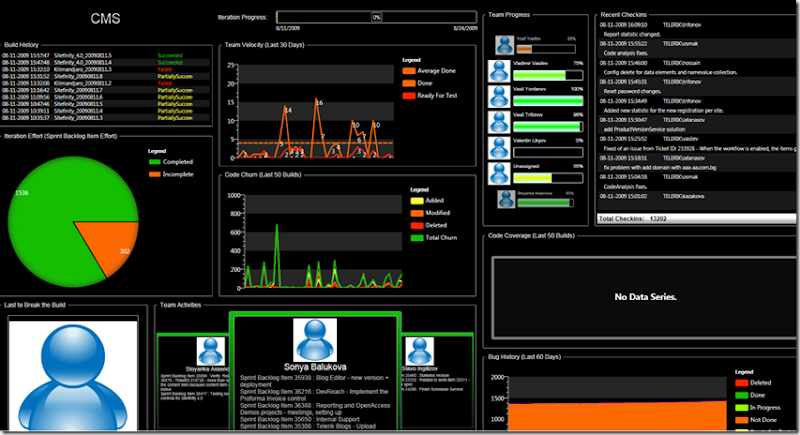Image resolution: width=800 pixels, height=435 pixels.
Task: Click the Deleted swatch in Bug History legend
Action: click(741, 383)
